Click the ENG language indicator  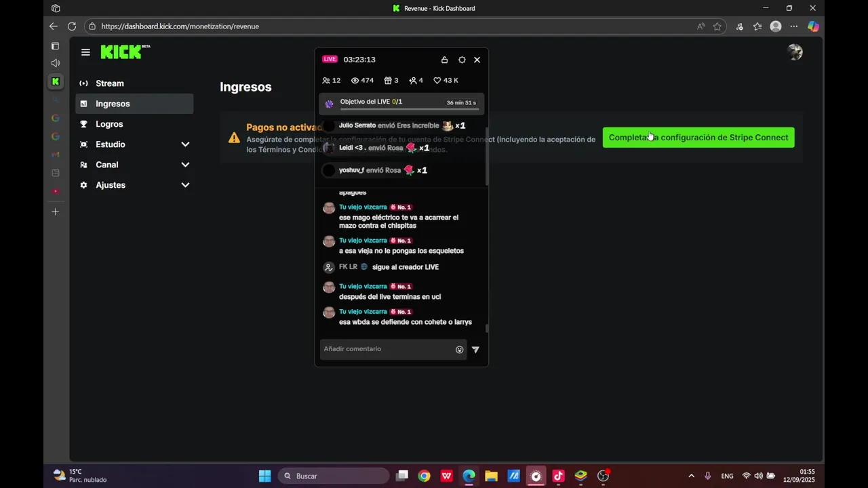click(727, 476)
